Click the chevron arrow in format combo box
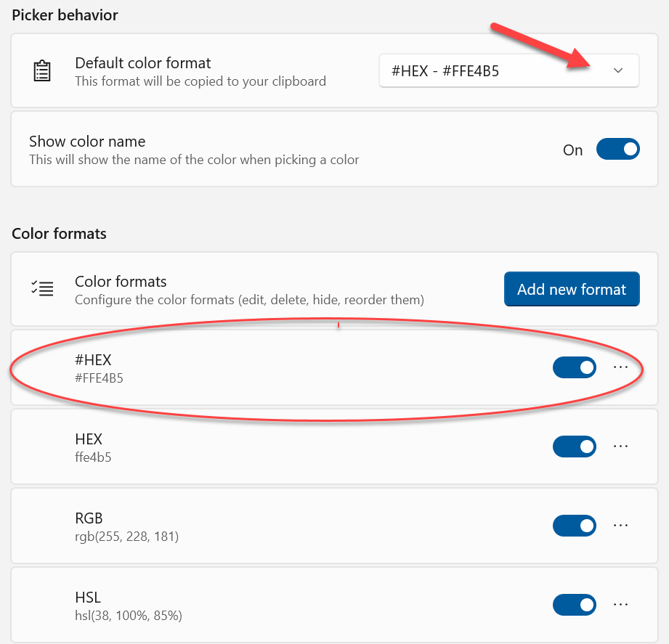Screen dimensions: 669x644 click(x=618, y=71)
